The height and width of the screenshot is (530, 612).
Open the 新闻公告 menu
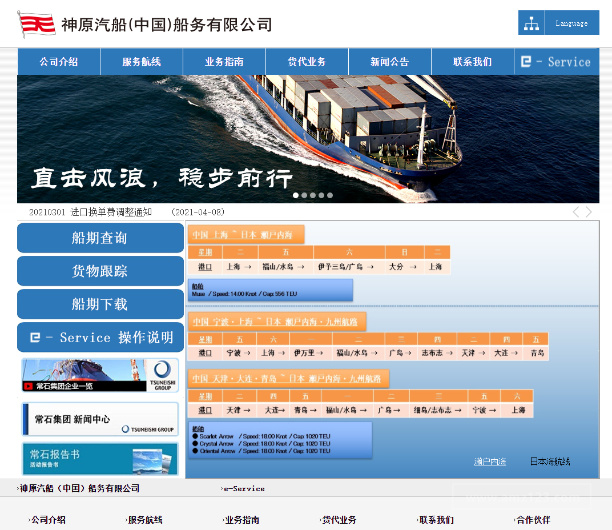(390, 62)
